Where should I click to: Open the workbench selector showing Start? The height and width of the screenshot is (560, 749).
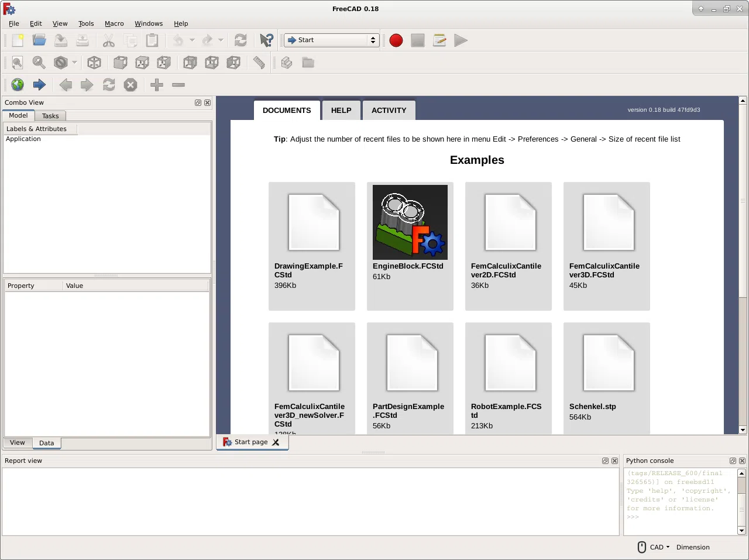coord(331,40)
